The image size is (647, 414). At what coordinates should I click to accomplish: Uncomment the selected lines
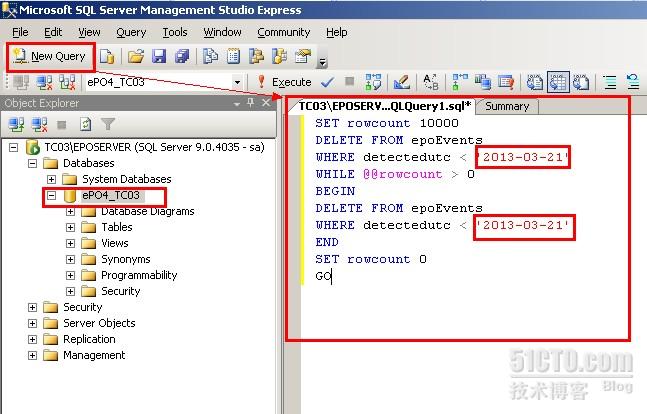click(x=633, y=82)
